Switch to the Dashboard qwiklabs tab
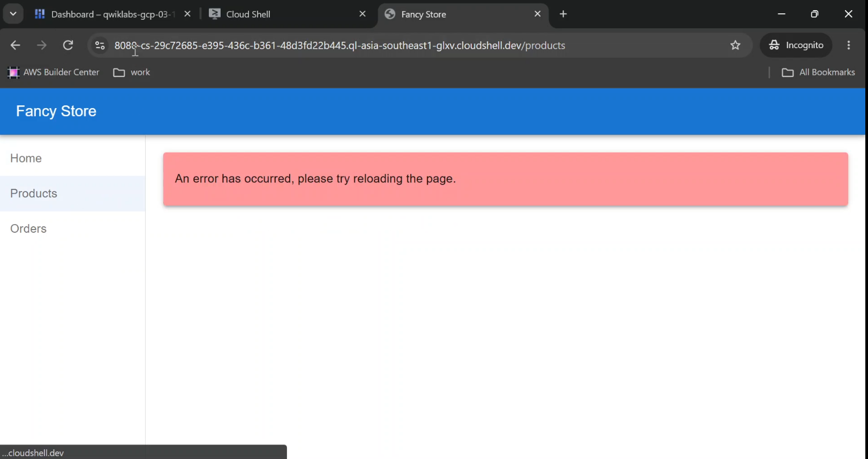Screen dimensions: 868x459 pos(113,14)
